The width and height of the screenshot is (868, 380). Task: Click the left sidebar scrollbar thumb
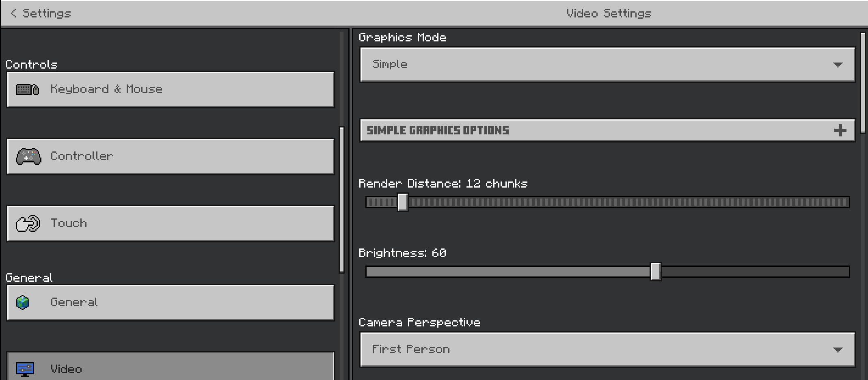click(x=341, y=200)
